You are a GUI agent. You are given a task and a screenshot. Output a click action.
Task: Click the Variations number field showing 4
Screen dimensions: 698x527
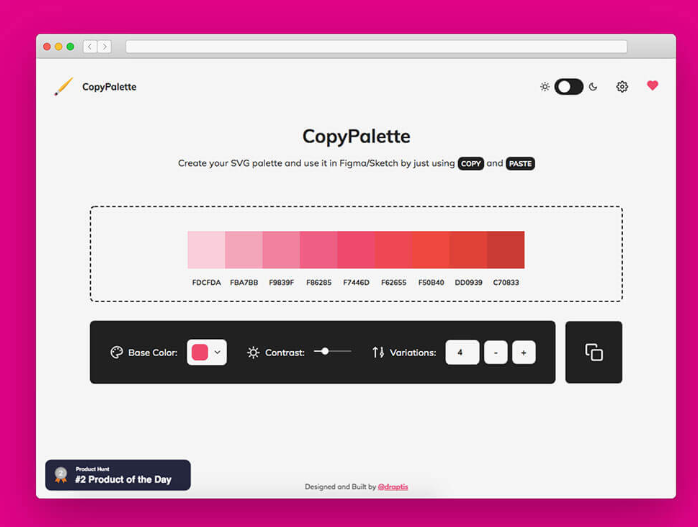pyautogui.click(x=462, y=352)
